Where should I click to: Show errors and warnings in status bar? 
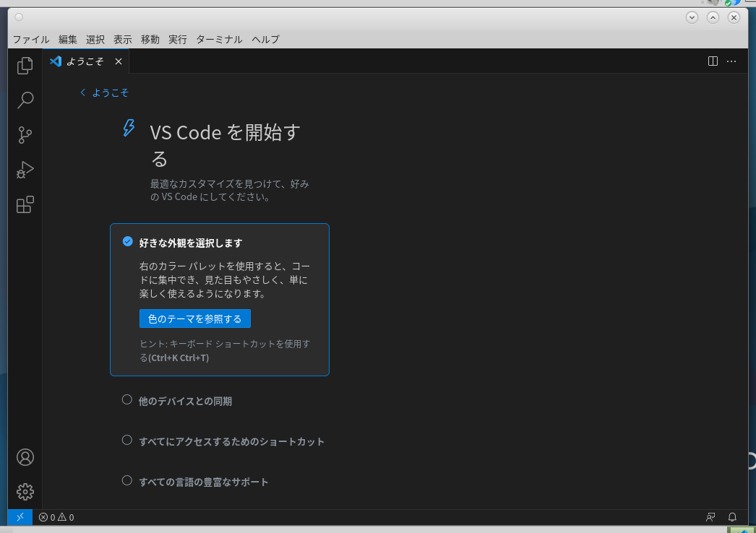click(x=56, y=517)
